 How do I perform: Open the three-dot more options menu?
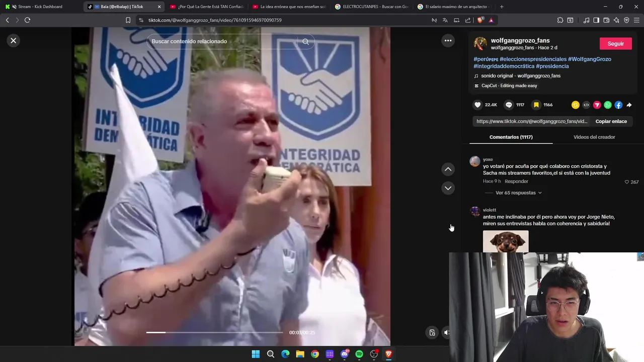click(x=448, y=41)
